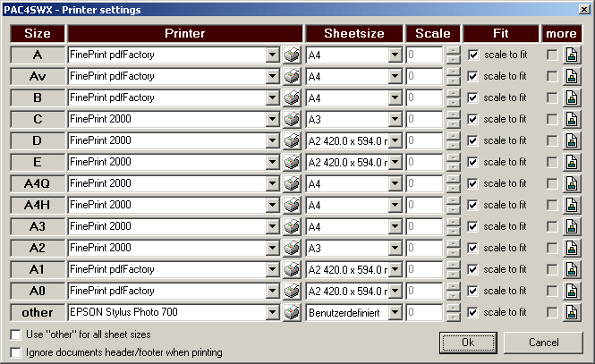Open Benutzerdefiniert sheetsize dropdown

coord(395,313)
